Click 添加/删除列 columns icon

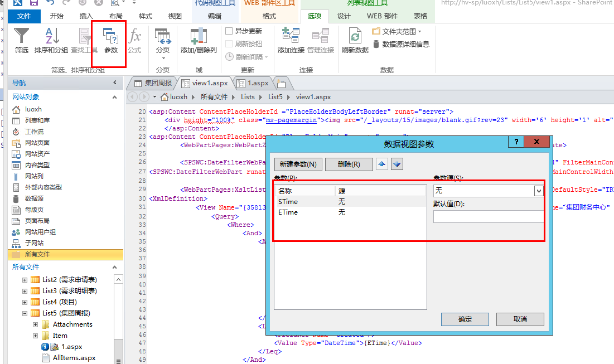pos(199,37)
